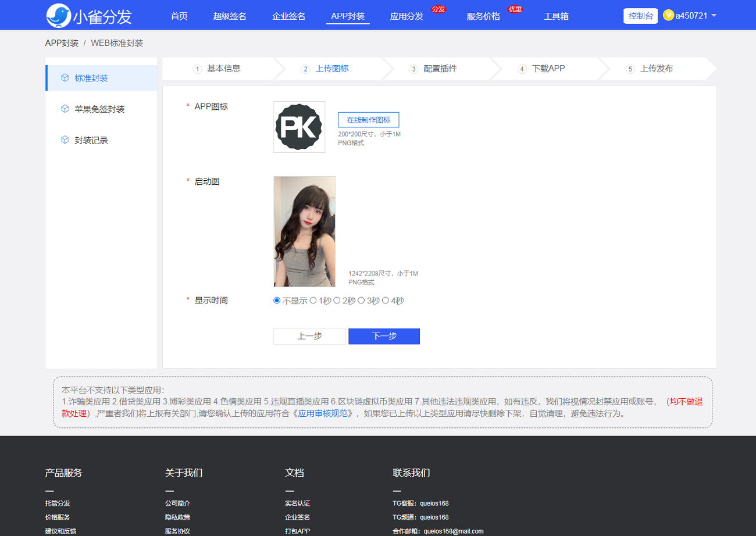This screenshot has height=536, width=756.
Task: Click the 在线制作图标 button
Action: pyautogui.click(x=368, y=120)
